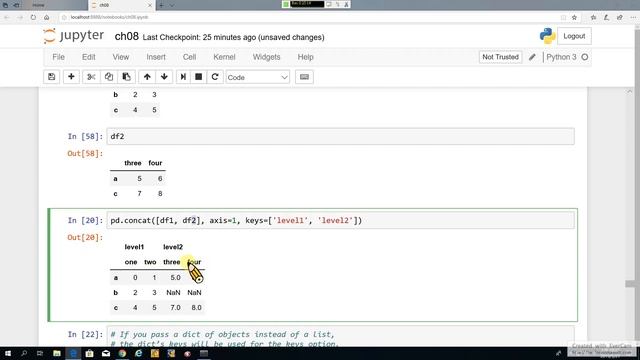Click the df2 code cell input
The height and width of the screenshot is (360, 640).
340,136
